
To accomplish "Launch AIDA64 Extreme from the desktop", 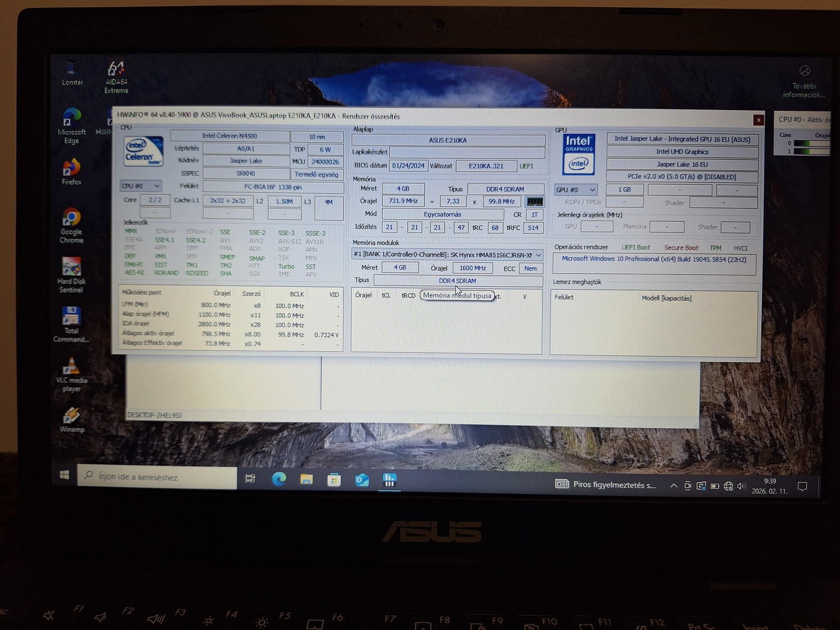I will click(116, 77).
